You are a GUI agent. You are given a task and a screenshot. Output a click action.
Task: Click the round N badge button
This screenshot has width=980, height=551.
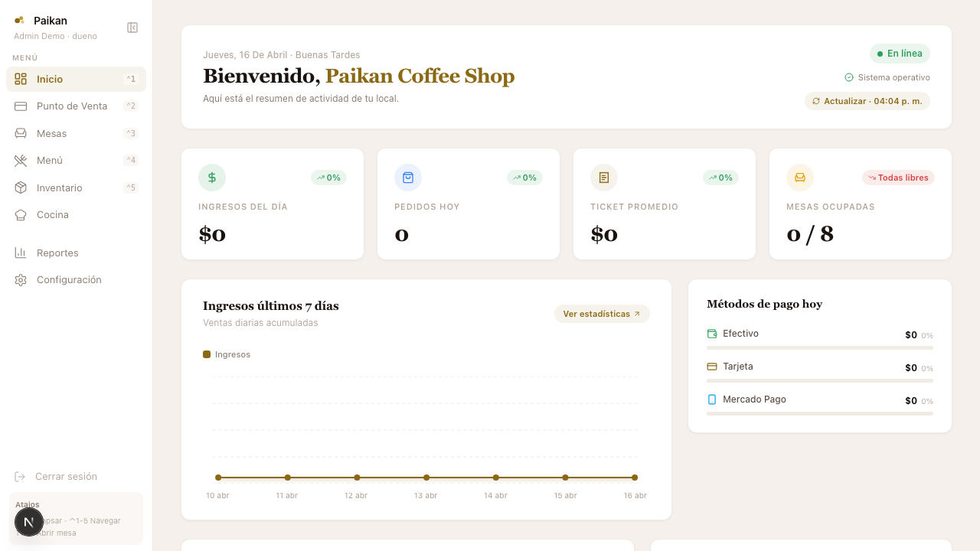(29, 522)
